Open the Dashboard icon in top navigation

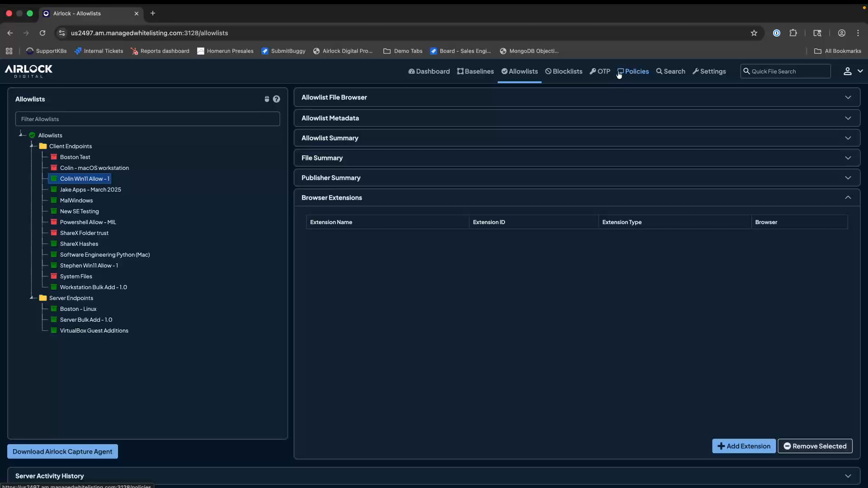(413, 71)
